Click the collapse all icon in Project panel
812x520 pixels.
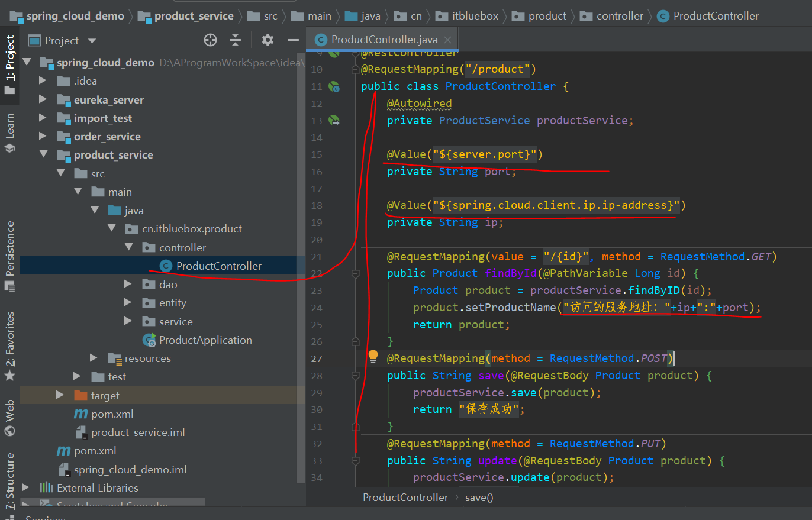[x=236, y=40]
